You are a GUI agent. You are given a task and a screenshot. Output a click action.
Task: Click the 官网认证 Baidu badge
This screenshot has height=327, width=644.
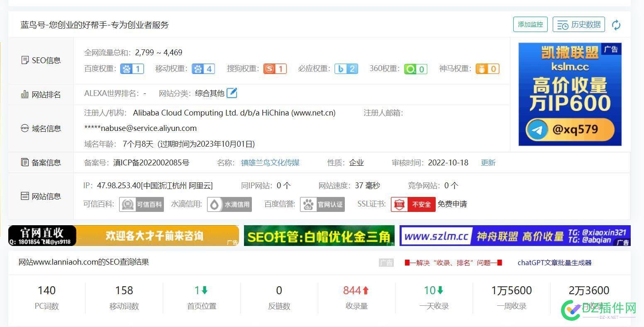pyautogui.click(x=322, y=204)
